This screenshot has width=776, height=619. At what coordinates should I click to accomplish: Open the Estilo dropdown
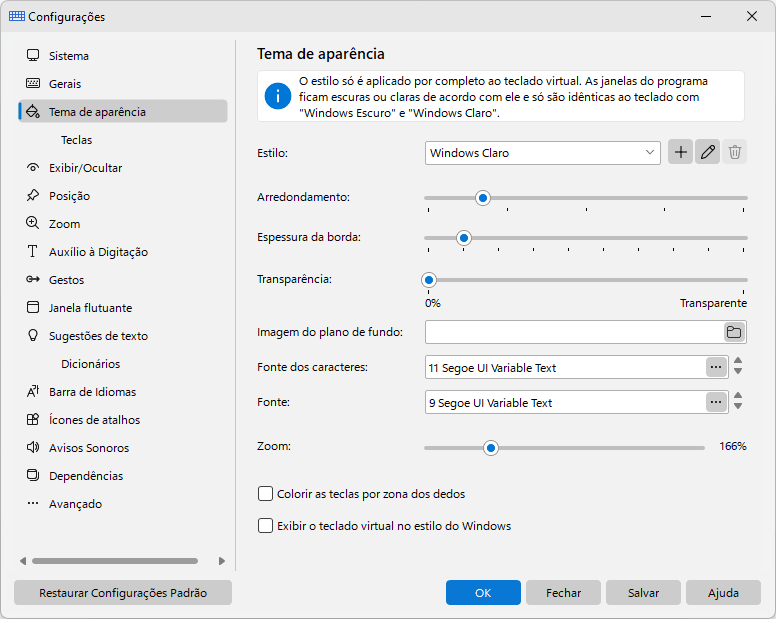(542, 153)
